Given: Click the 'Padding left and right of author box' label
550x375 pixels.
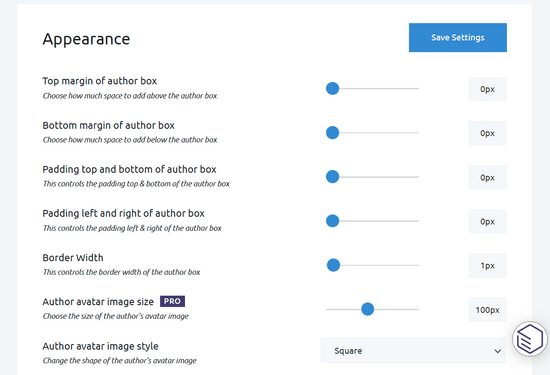Looking at the screenshot, I should click(123, 214).
